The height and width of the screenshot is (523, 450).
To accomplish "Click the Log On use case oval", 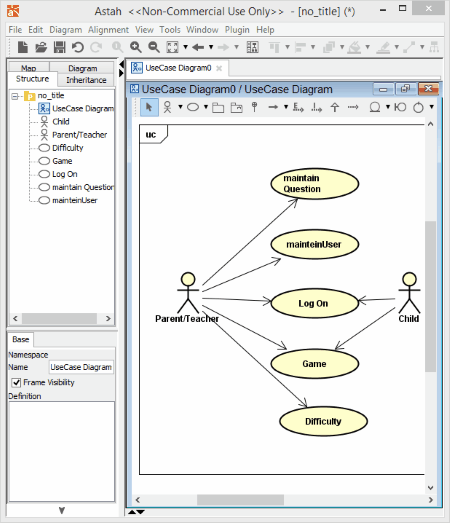I will pyautogui.click(x=314, y=303).
